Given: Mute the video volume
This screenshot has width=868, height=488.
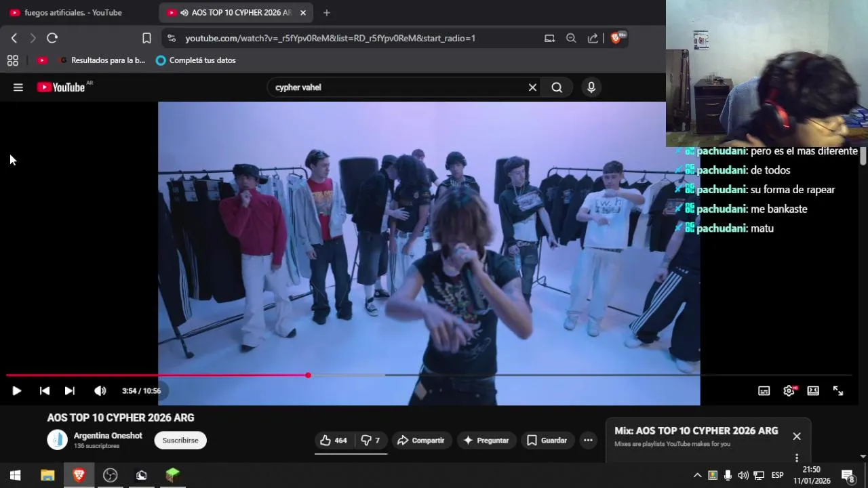Looking at the screenshot, I should 100,390.
